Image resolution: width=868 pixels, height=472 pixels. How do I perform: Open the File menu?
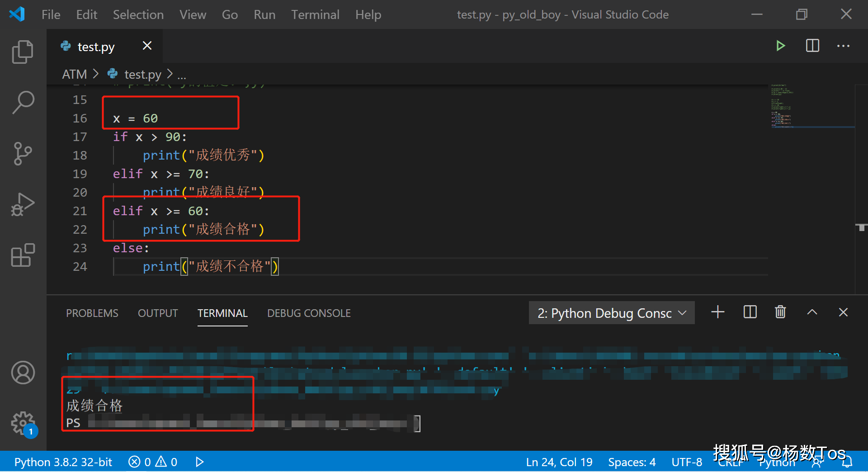click(x=51, y=14)
